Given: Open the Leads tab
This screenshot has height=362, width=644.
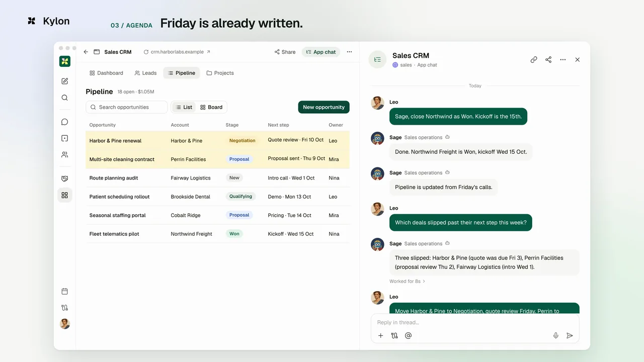Looking at the screenshot, I should [145, 73].
